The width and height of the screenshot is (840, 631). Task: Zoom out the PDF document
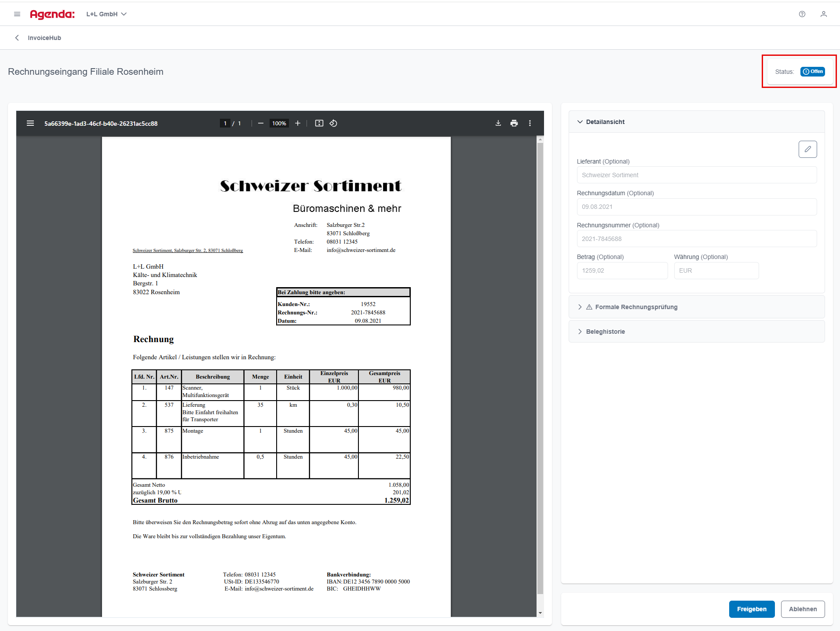pyautogui.click(x=261, y=123)
